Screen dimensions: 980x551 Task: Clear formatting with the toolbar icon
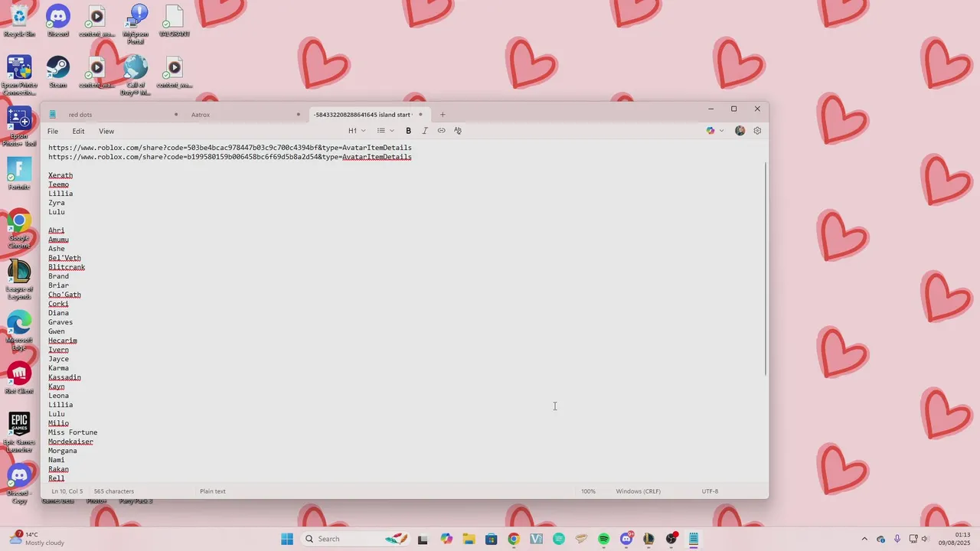(458, 131)
